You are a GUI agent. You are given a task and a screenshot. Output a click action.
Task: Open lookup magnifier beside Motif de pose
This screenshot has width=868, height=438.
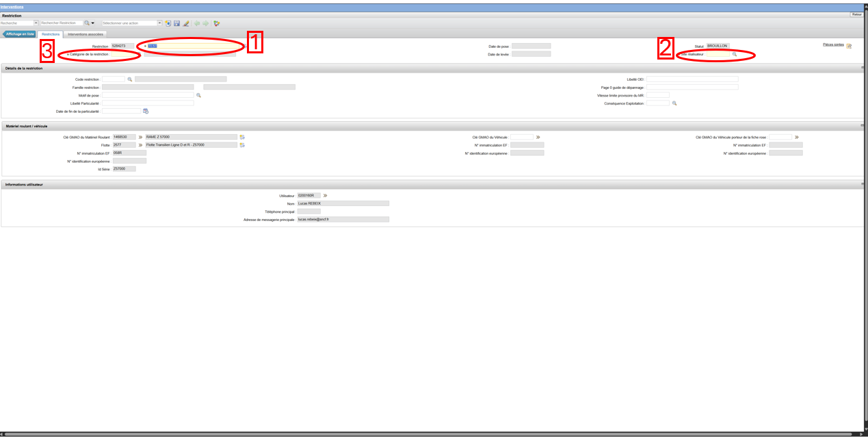pos(198,95)
